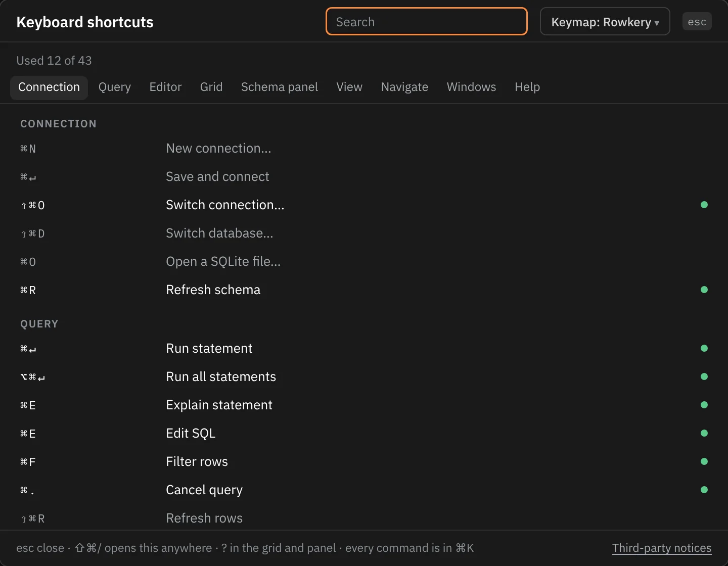Click the ⌘R key combo for Refresh schema
Screen dimensions: 728x566
click(28, 290)
